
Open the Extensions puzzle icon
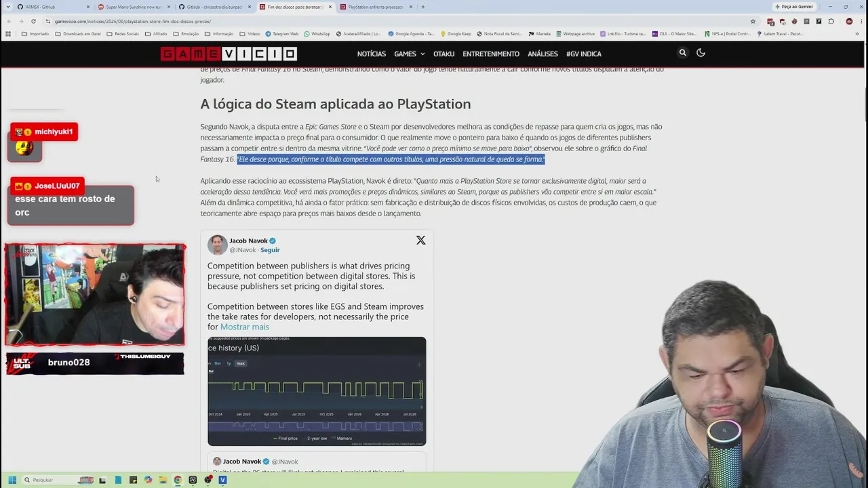pos(830,21)
